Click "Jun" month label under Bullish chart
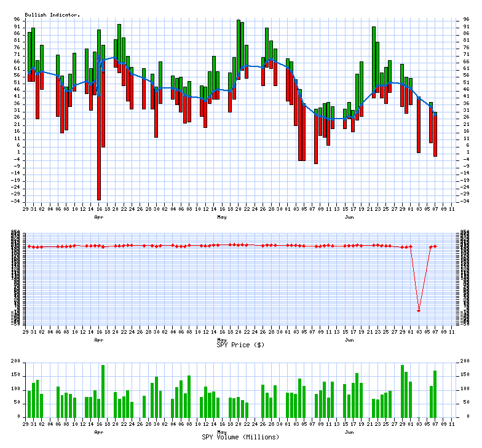The image size is (482, 448). pos(349,218)
